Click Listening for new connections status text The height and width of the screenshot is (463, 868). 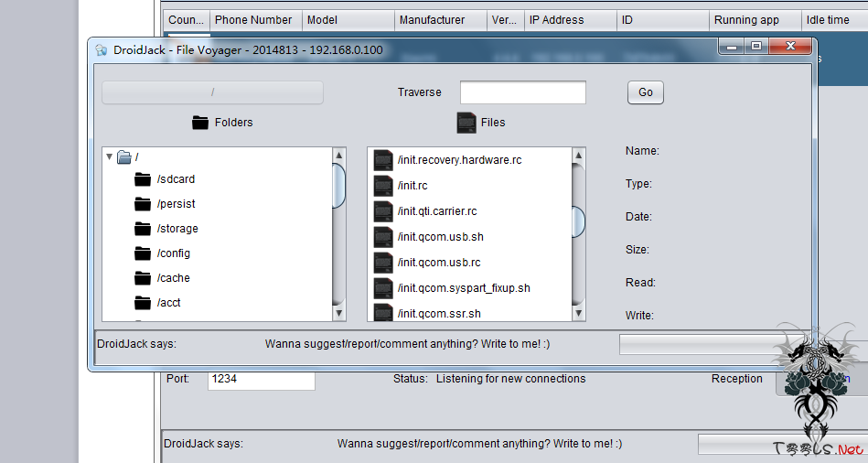pos(511,379)
